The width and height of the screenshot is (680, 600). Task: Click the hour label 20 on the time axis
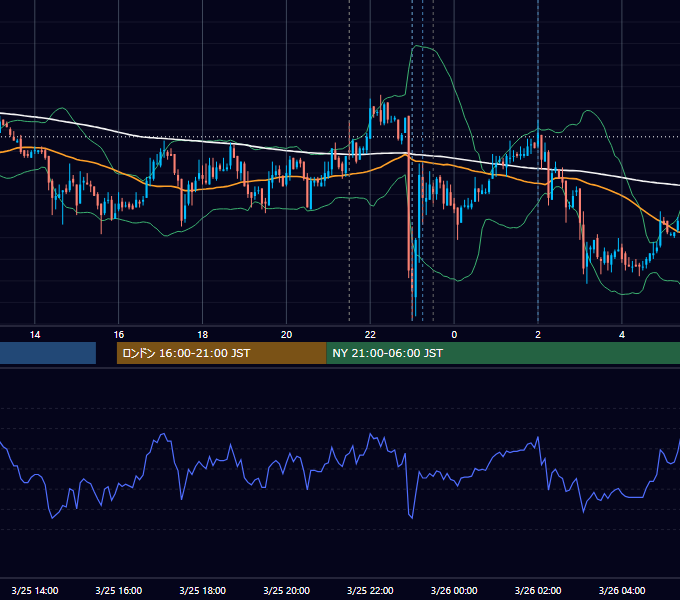pos(286,335)
